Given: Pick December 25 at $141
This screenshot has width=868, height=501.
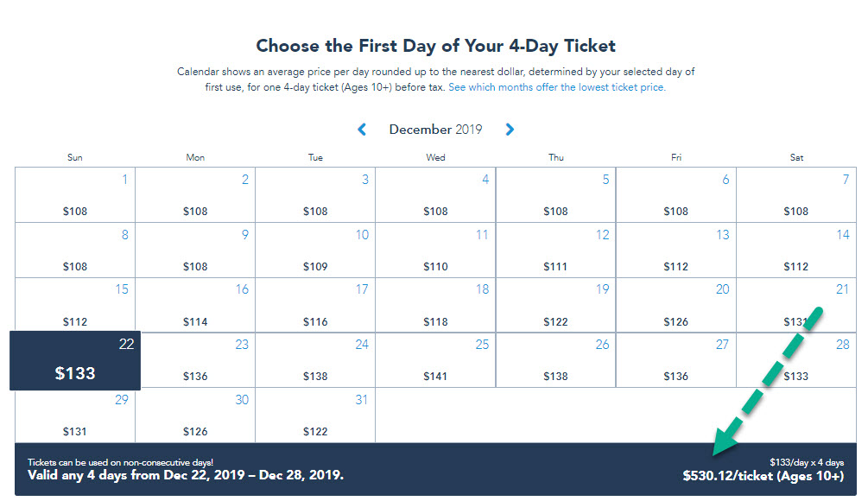Looking at the screenshot, I should pos(435,360).
